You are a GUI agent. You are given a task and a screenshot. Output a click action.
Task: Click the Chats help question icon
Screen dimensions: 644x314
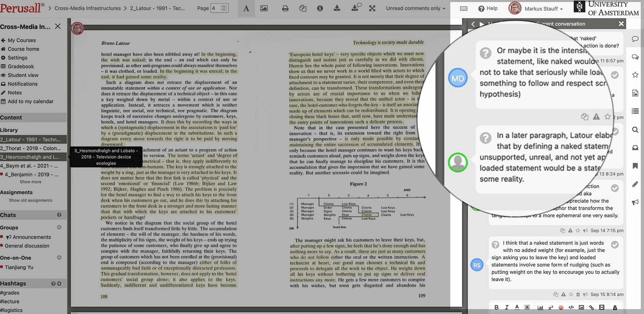pyautogui.click(x=59, y=215)
